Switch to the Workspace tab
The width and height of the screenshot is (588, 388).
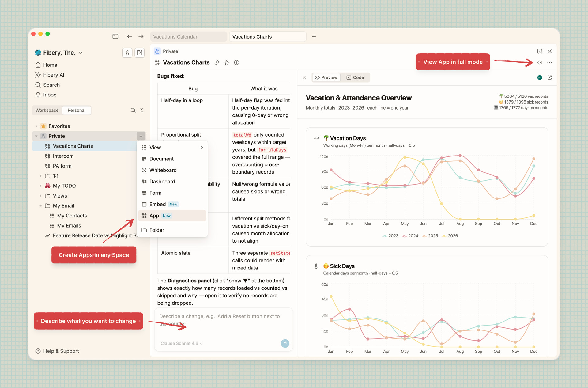click(x=47, y=110)
